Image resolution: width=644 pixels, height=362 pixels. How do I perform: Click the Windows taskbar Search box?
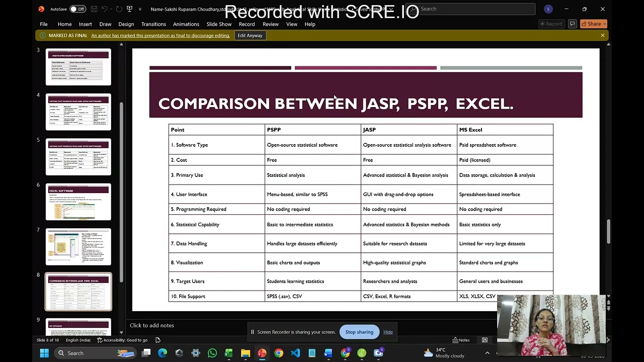click(x=96, y=353)
